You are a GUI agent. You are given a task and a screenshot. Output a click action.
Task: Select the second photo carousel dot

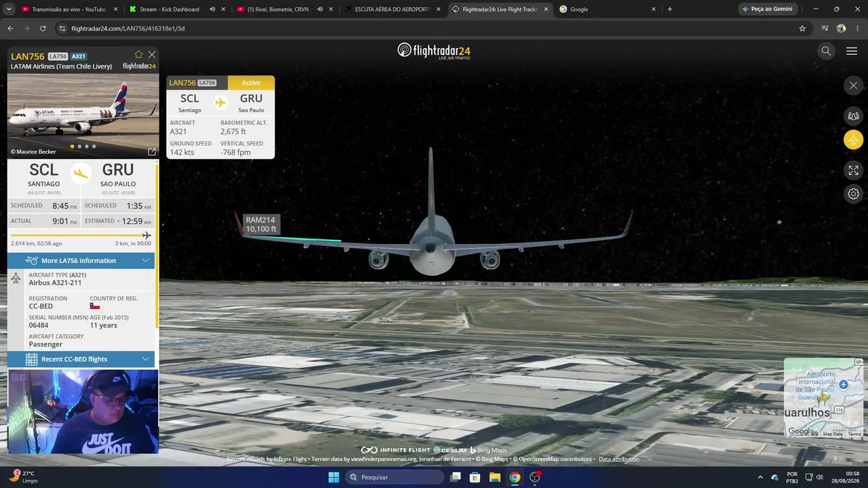pos(79,146)
